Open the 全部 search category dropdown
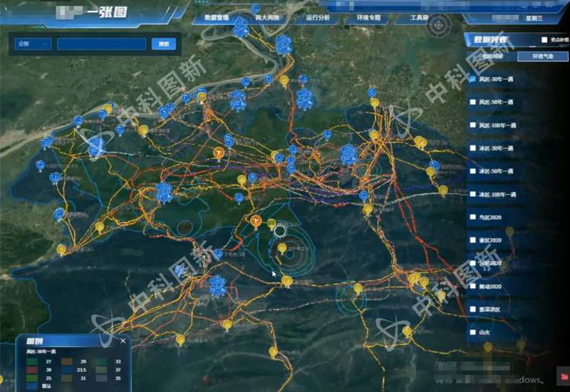The image size is (570, 392). (x=32, y=44)
